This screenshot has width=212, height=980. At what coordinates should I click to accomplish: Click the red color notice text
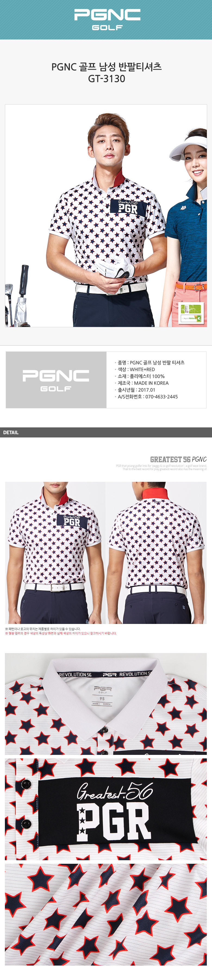tap(61, 633)
